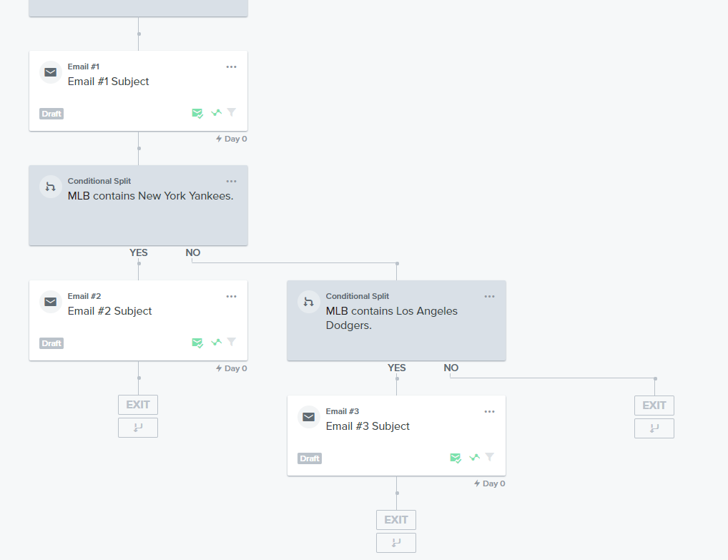Select the Email #1 Subject text

[108, 82]
